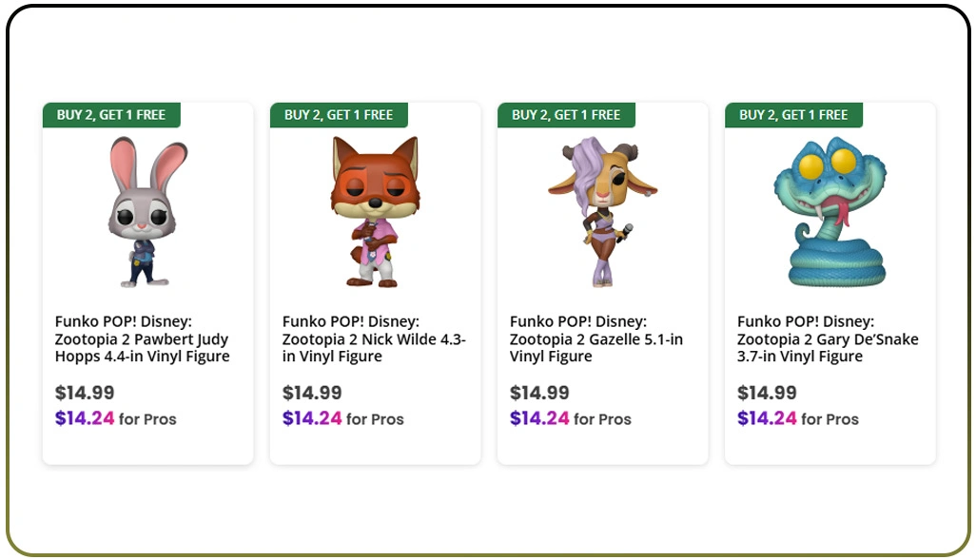This screenshot has width=976, height=560.
Task: Click Buy 2 Get 1 Free badge on Judy Hopps
Action: [111, 115]
